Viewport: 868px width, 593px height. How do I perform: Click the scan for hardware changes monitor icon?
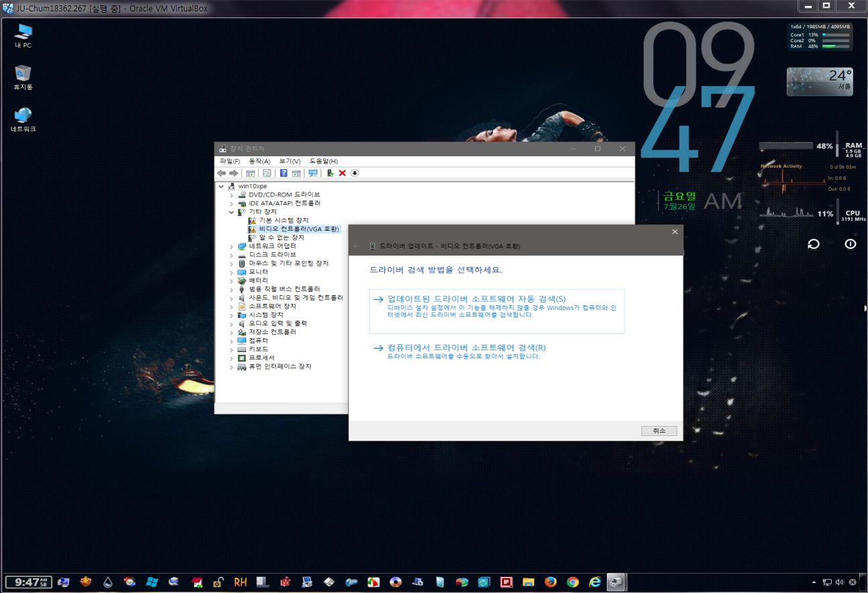(313, 173)
